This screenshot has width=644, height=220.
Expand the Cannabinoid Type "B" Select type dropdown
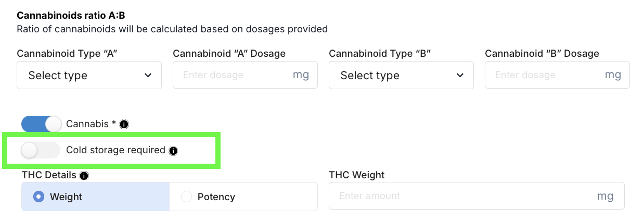pos(401,76)
